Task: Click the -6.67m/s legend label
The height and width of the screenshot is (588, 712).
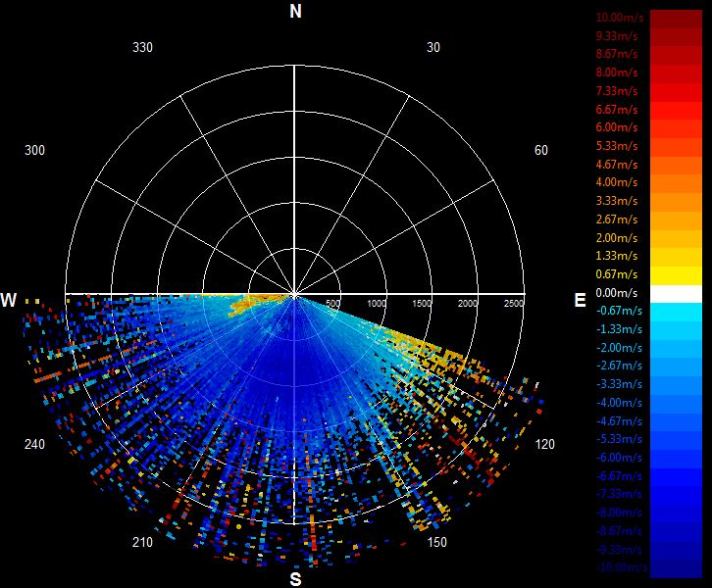Action: coord(619,476)
